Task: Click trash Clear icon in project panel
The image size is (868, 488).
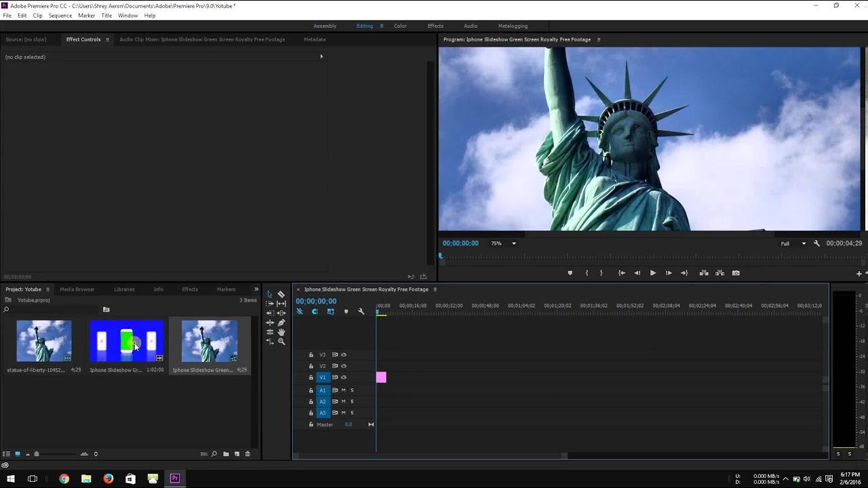Action: coord(248,454)
